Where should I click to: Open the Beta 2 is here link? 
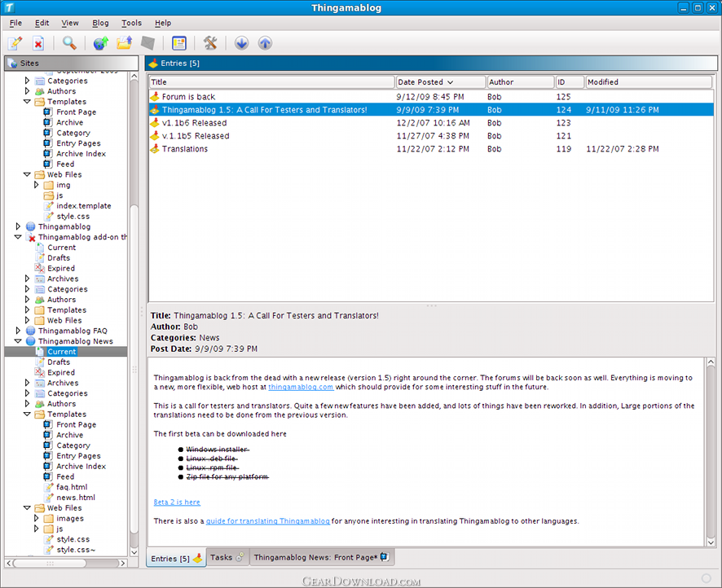point(177,502)
